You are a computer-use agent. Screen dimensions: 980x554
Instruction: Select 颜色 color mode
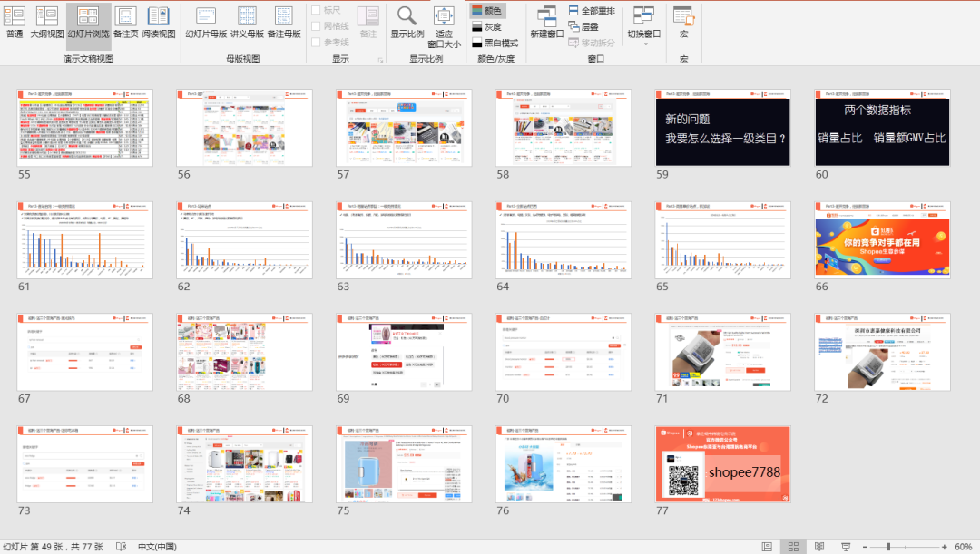click(x=487, y=11)
